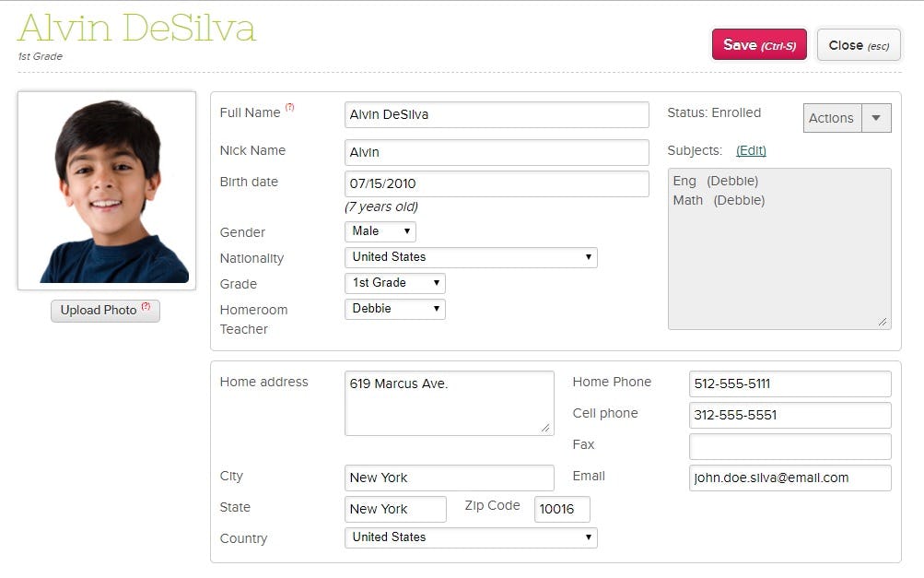Click into the Birth date field
Screen dimensions: 924x578
click(497, 183)
